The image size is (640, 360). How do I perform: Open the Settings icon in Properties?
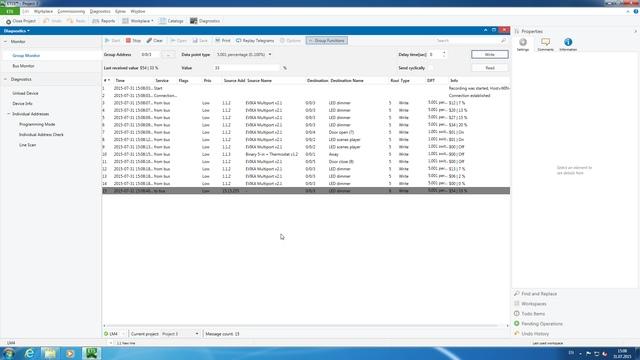click(523, 42)
